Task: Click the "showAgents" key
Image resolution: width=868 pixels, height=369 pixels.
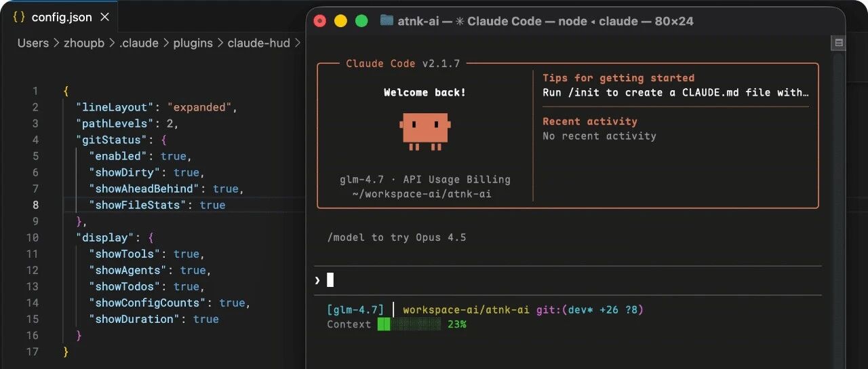Action: (128, 270)
